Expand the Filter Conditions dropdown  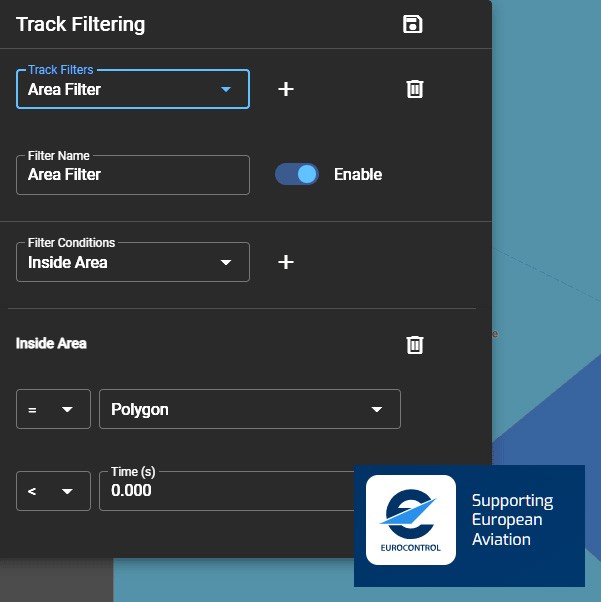point(132,262)
